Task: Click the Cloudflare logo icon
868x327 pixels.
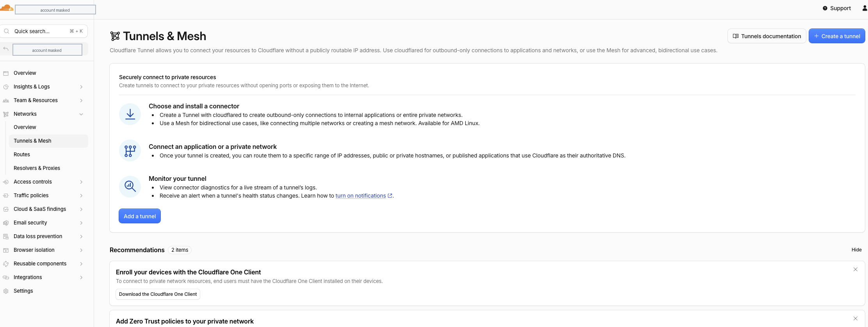Action: 6,8
